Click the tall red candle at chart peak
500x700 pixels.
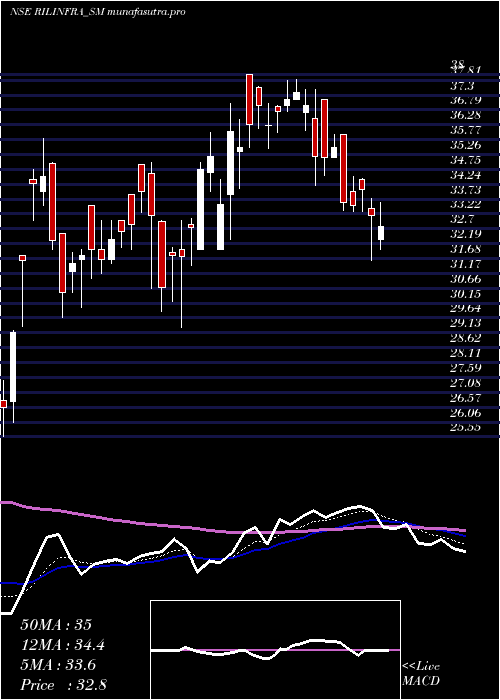click(249, 99)
